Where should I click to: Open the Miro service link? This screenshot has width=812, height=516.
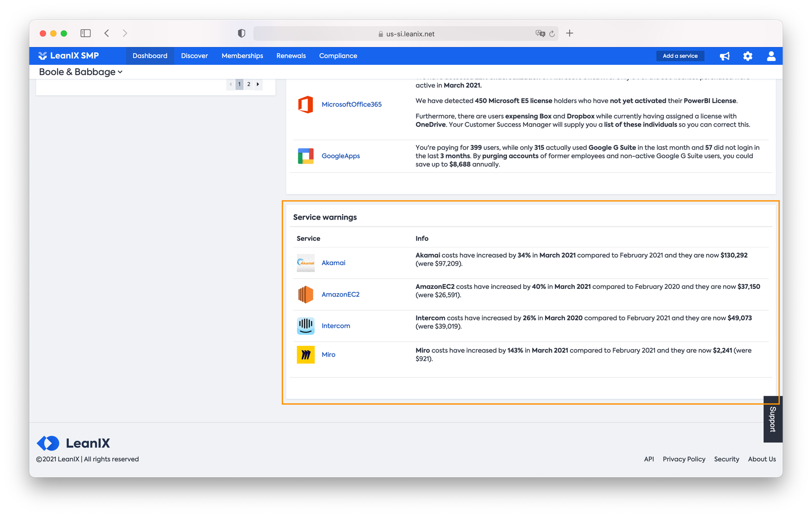(328, 355)
